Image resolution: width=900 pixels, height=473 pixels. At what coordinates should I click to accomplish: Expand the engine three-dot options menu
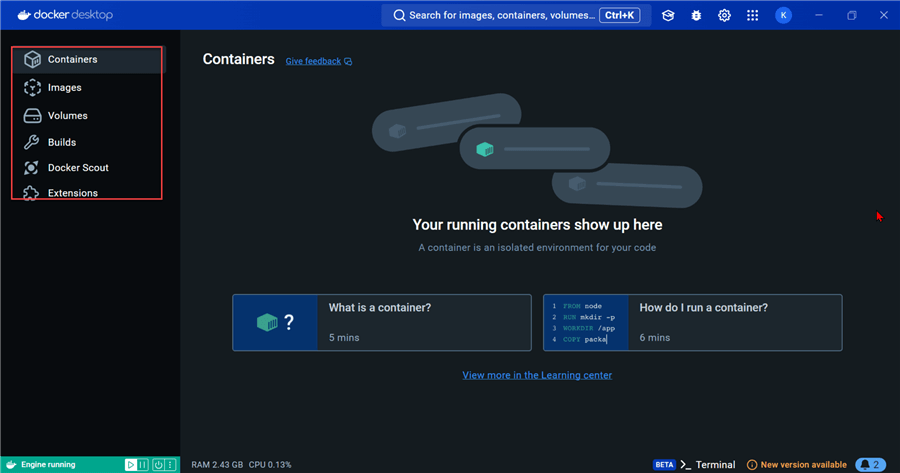pyautogui.click(x=171, y=465)
